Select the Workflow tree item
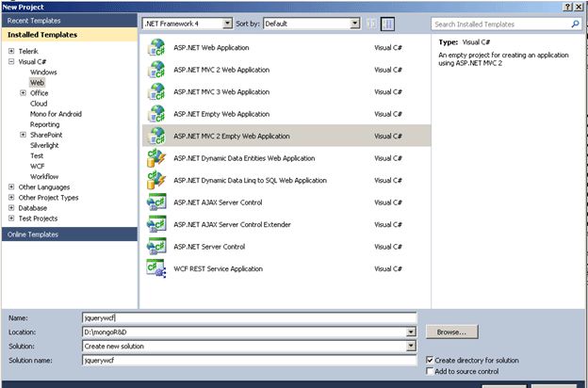 click(44, 176)
